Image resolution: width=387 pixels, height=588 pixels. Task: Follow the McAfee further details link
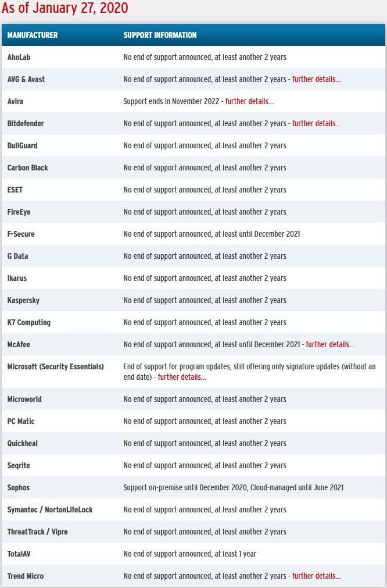330,344
